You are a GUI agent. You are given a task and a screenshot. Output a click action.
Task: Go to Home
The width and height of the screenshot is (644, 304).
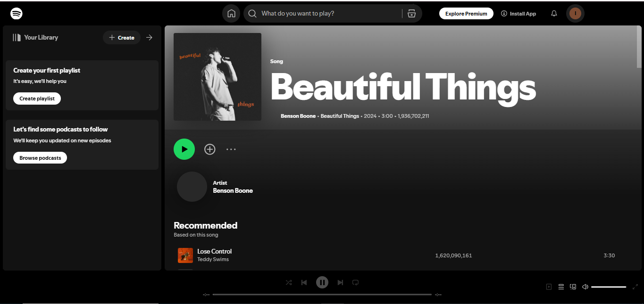(231, 13)
